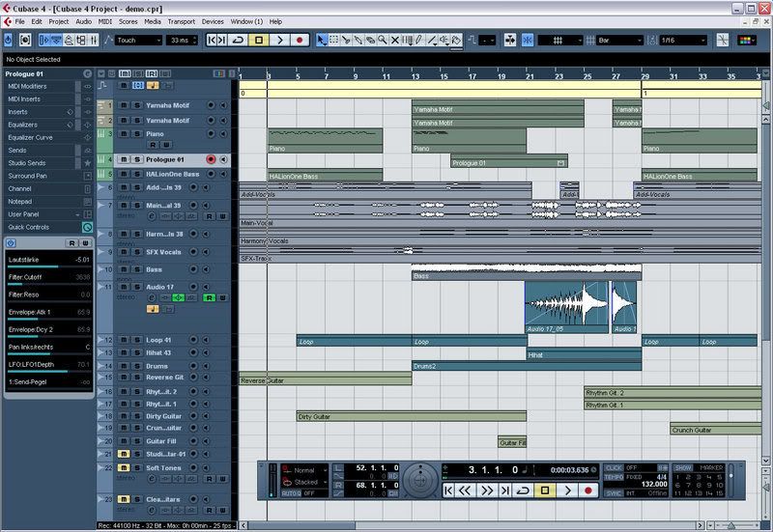This screenshot has height=532, width=773.
Task: Open the color selector dropdown
Action: [x=747, y=40]
